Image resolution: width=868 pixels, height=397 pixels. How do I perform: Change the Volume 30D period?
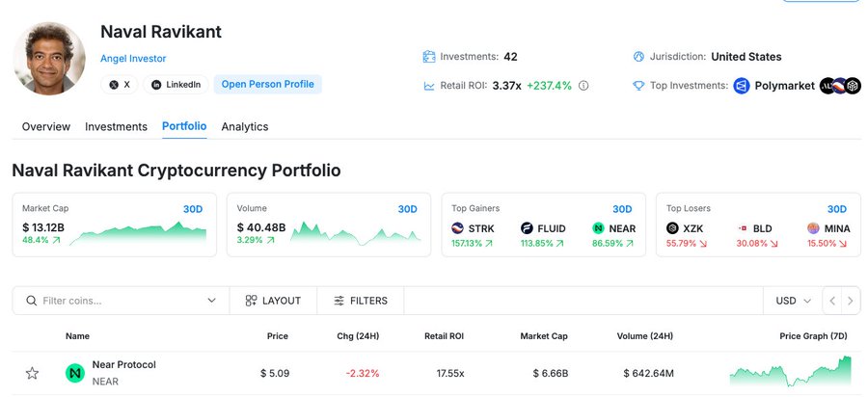407,209
